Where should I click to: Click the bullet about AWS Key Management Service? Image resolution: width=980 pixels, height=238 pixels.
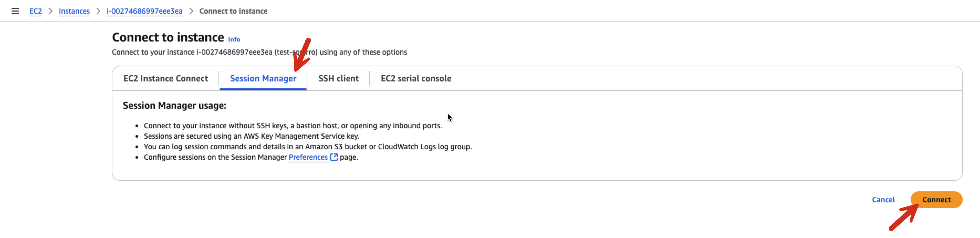tap(251, 136)
